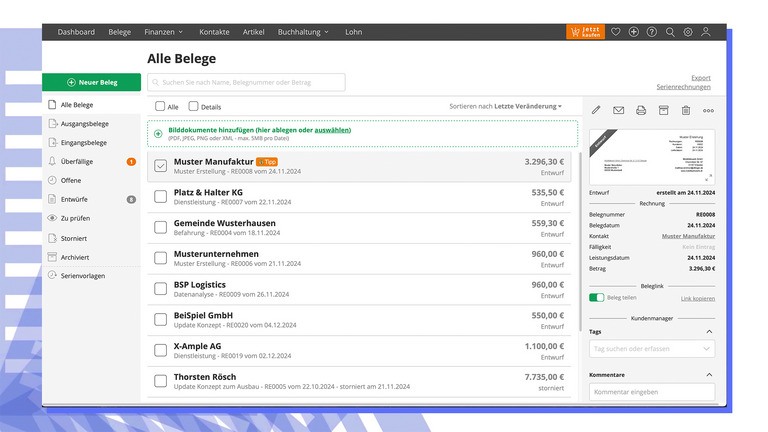Send the document via the envelope icon

619,110
